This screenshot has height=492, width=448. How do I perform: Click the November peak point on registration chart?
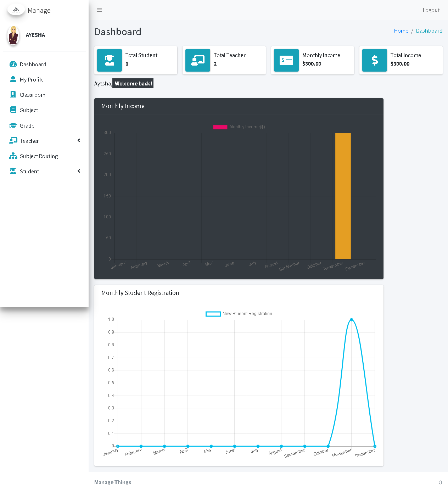pyautogui.click(x=352, y=320)
